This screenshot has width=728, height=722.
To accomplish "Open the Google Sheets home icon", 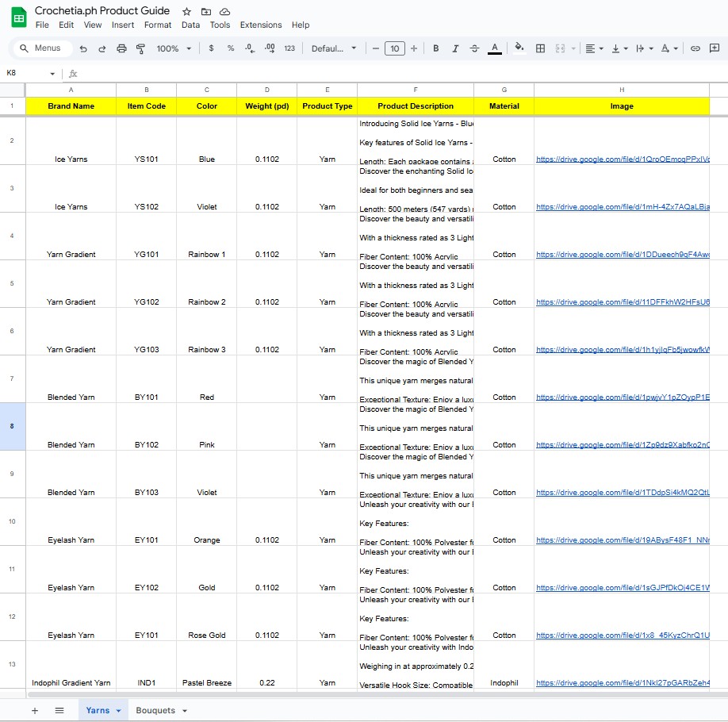I will (18, 17).
